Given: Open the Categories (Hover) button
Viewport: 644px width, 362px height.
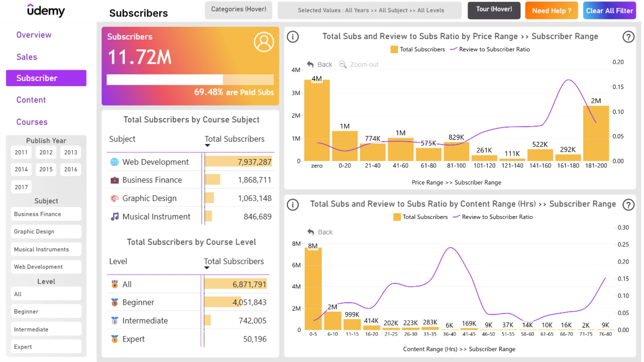Looking at the screenshot, I should point(238,10).
